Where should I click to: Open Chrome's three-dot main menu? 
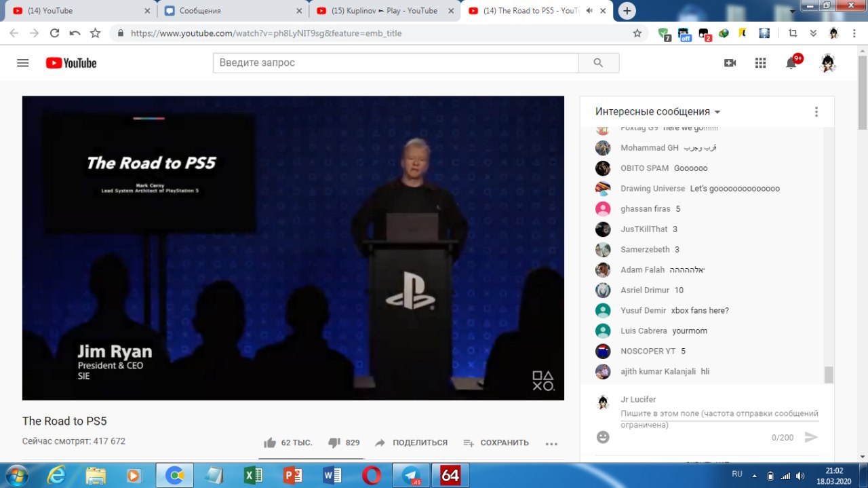(854, 33)
